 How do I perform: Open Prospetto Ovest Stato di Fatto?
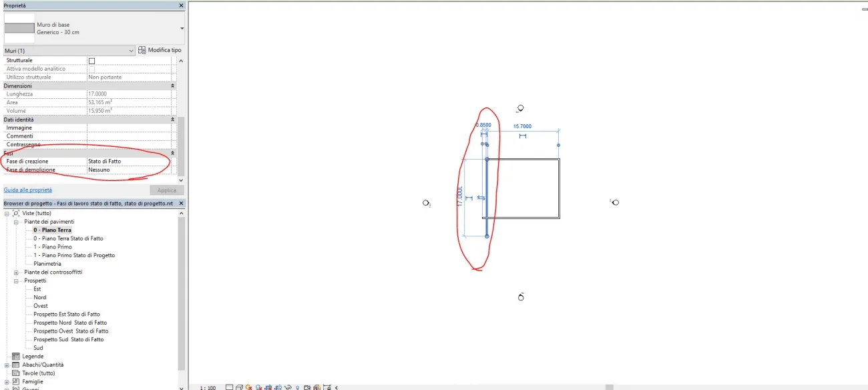point(71,331)
